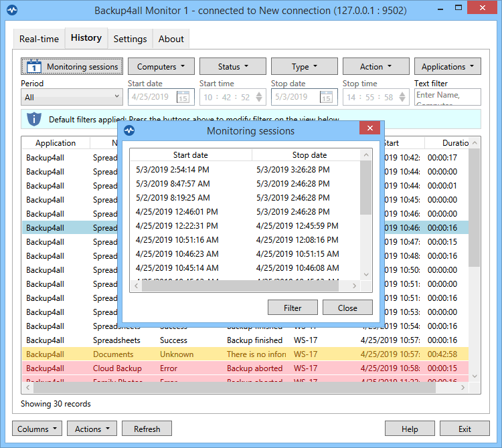Sort sessions by Start date column header

coord(190,155)
